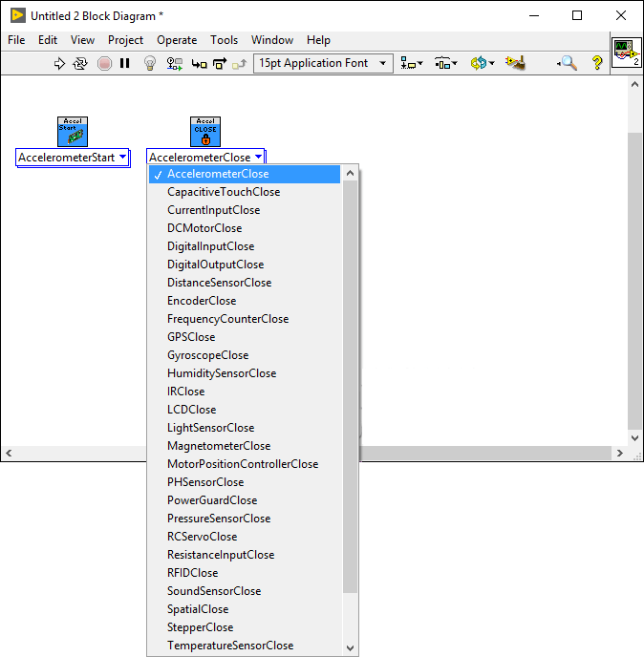
Task: Open the View menu
Action: (82, 40)
